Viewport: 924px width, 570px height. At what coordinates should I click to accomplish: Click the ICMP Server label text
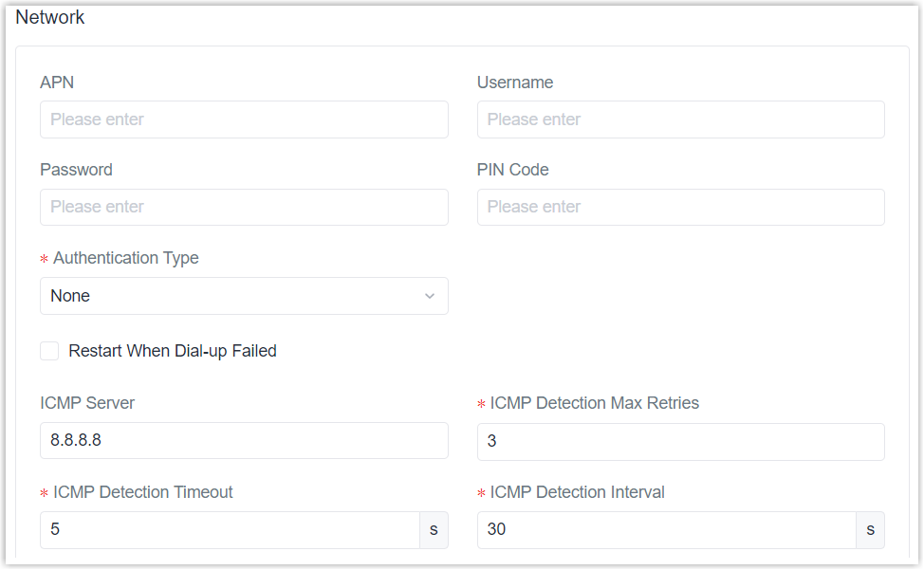click(87, 403)
